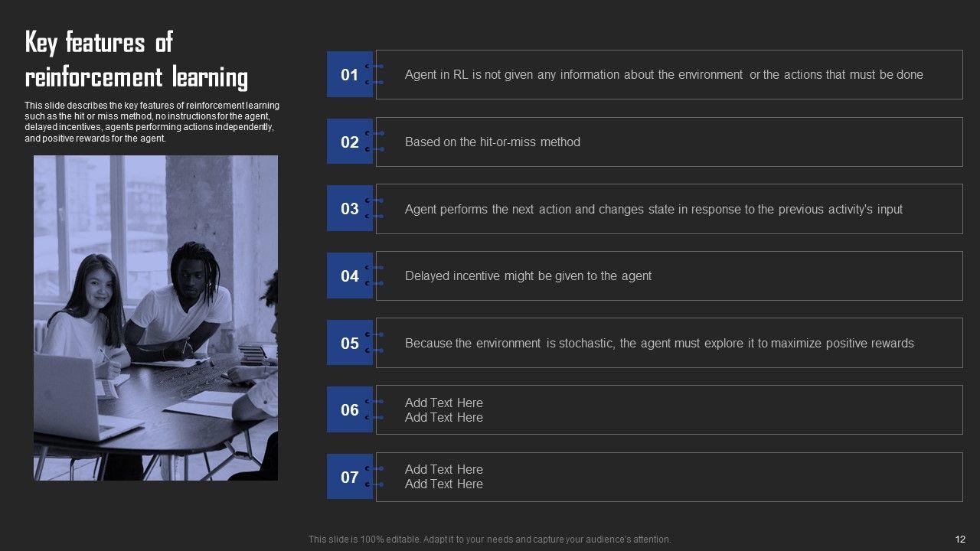
Task: Click the blue 07 number badge
Action: (349, 477)
